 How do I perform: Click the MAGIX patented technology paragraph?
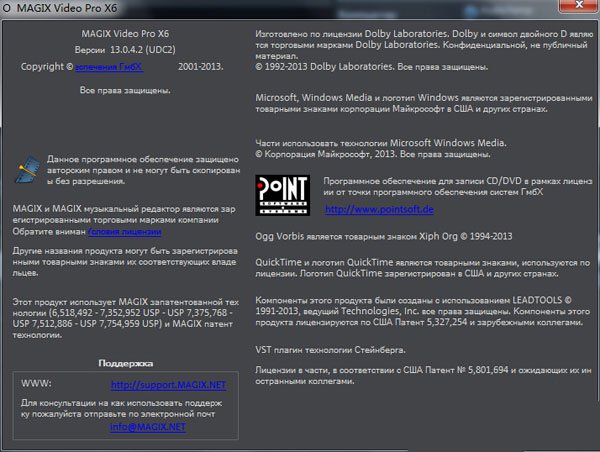[126, 318]
